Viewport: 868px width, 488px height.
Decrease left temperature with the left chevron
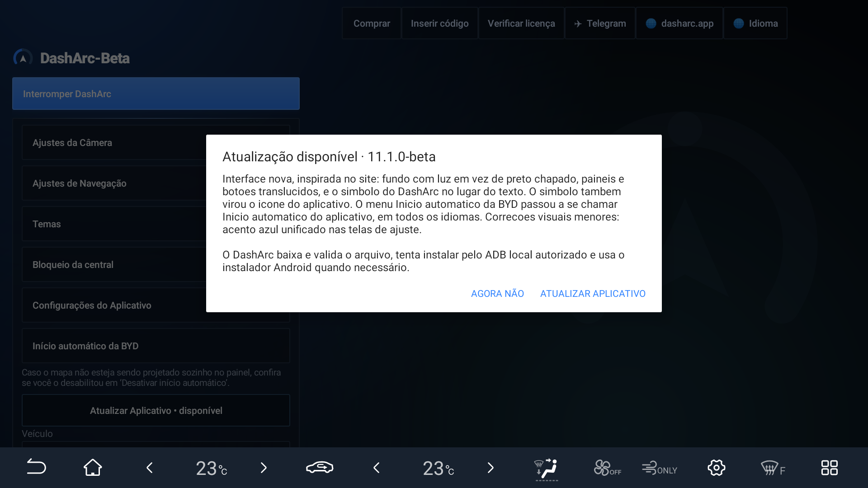[x=150, y=468]
